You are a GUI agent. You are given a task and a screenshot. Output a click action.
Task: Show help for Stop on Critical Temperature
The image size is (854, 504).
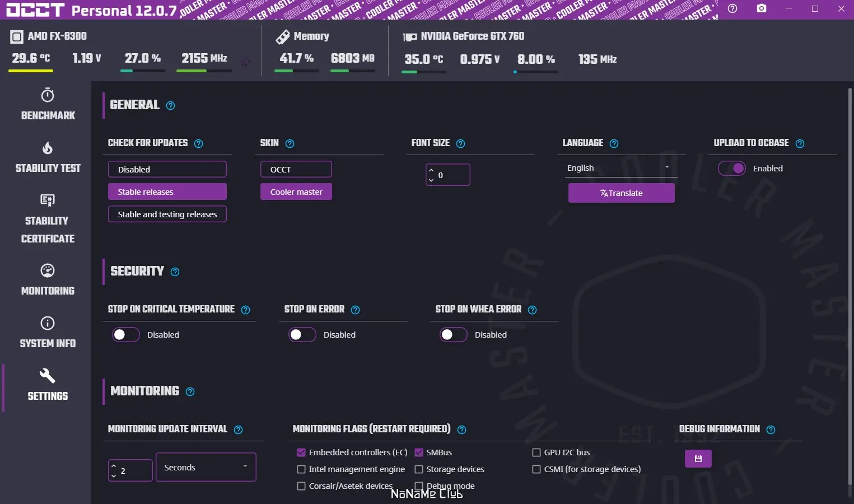click(x=245, y=310)
